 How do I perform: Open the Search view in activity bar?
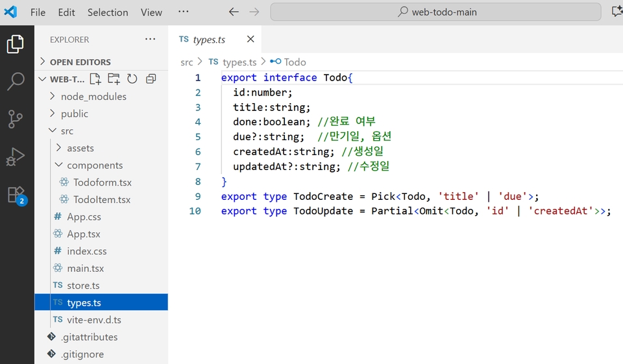click(x=16, y=82)
